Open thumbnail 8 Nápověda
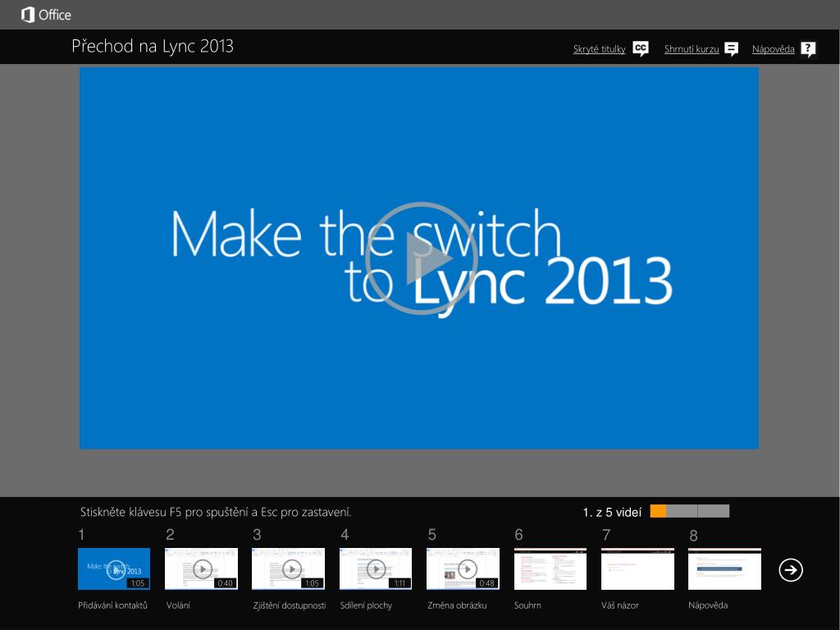Viewport: 840px width, 630px height. pyautogui.click(x=724, y=568)
